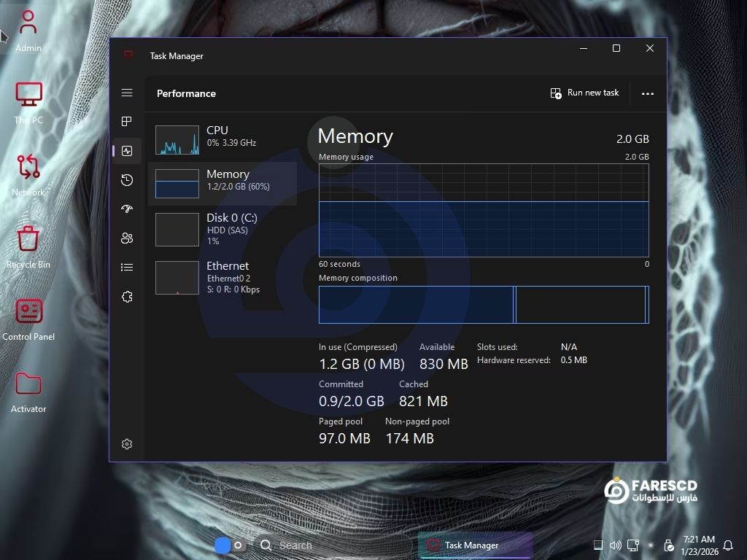Select the Performance page icon
This screenshot has width=747, height=560.
(127, 151)
